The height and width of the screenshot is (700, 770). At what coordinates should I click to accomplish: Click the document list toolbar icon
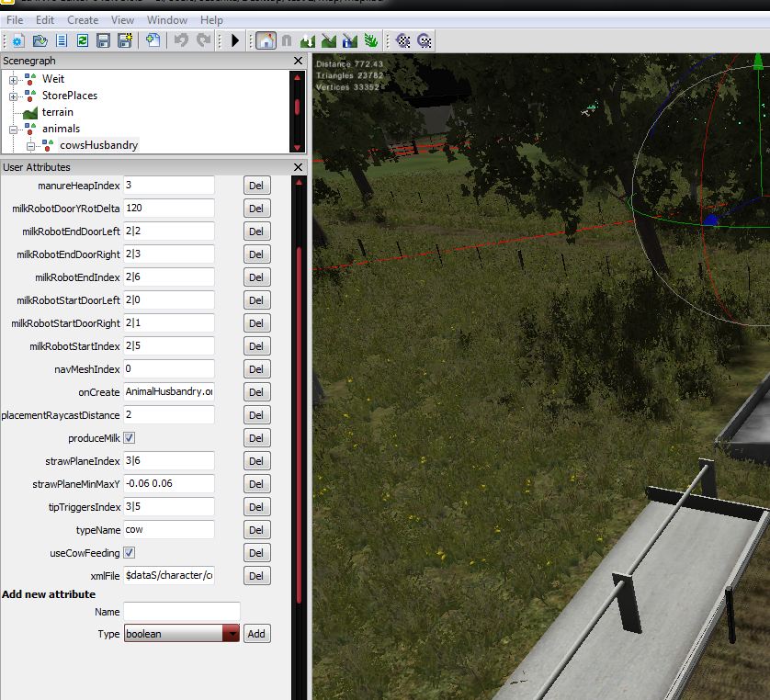click(62, 40)
